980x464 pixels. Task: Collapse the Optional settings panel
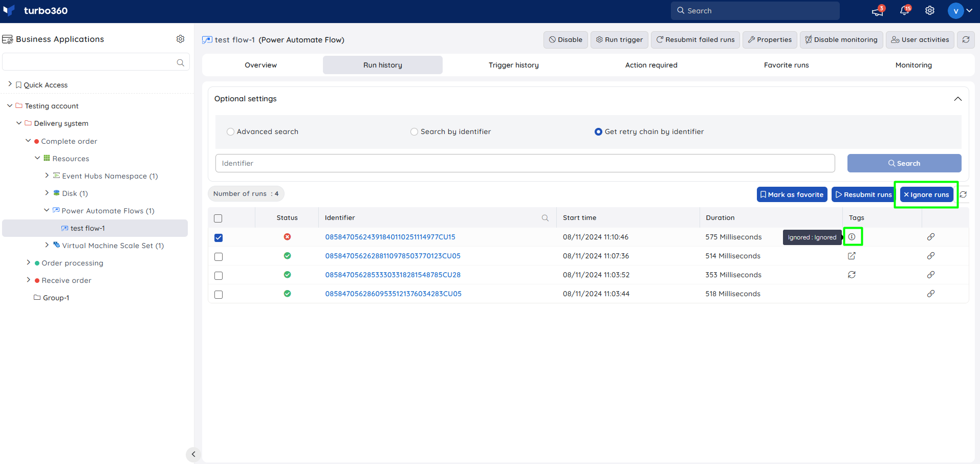[957, 99]
